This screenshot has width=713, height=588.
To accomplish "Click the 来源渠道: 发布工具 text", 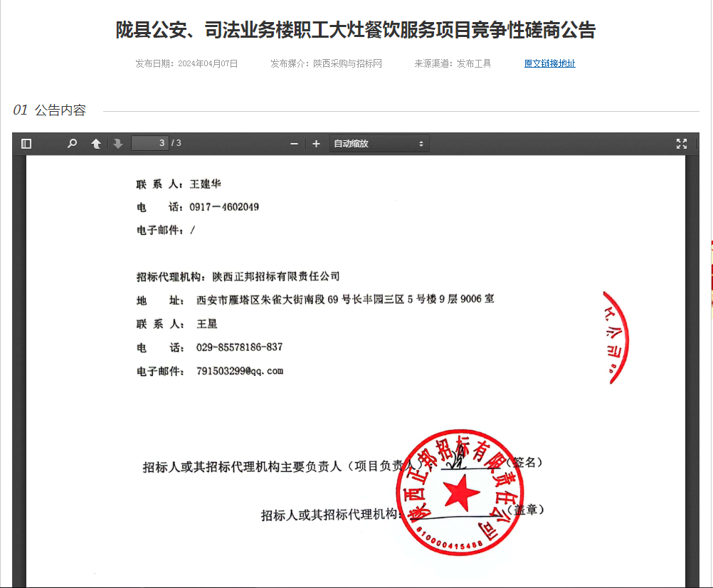I will pyautogui.click(x=453, y=63).
